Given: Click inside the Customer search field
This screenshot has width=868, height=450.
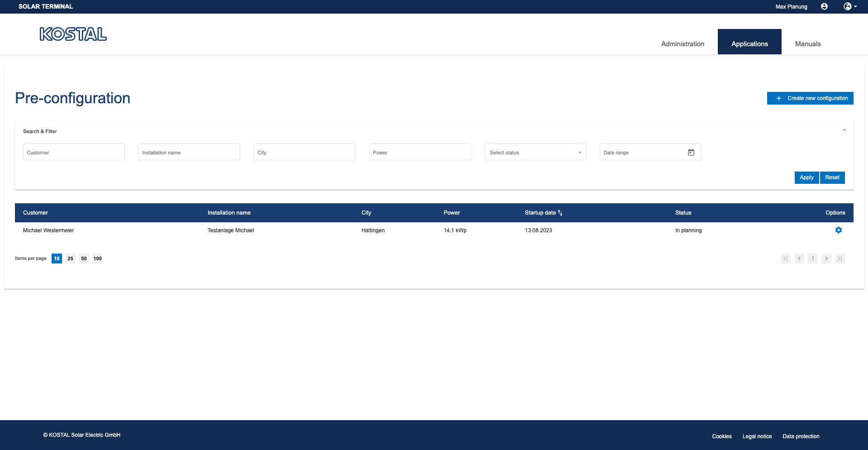Looking at the screenshot, I should 73,152.
